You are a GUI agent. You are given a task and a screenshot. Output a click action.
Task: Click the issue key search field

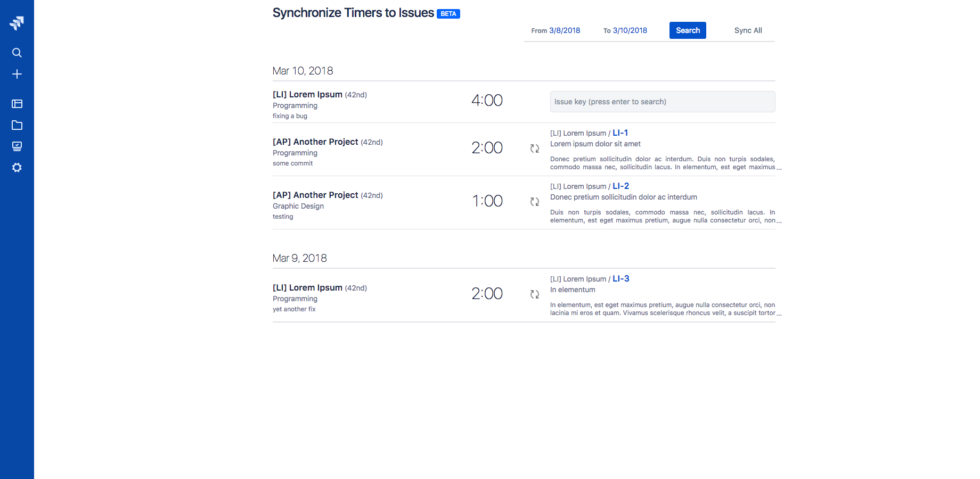tap(662, 101)
